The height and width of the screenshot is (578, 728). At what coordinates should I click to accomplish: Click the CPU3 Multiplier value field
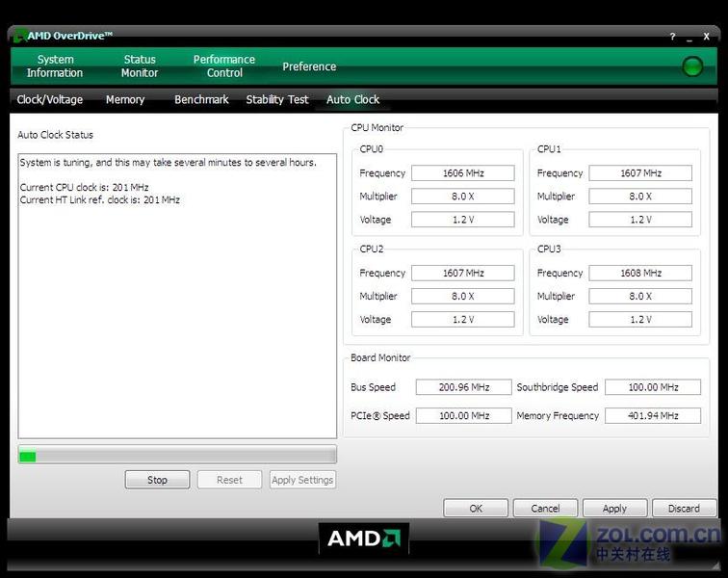640,296
